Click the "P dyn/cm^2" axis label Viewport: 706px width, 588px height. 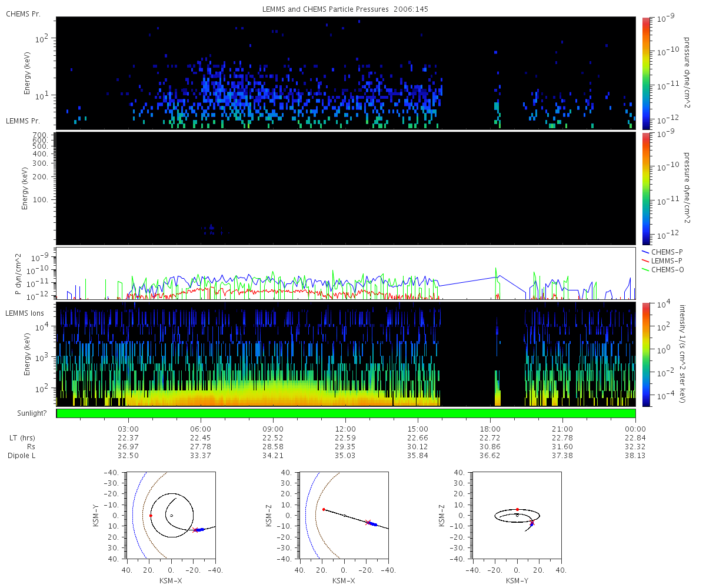point(18,273)
